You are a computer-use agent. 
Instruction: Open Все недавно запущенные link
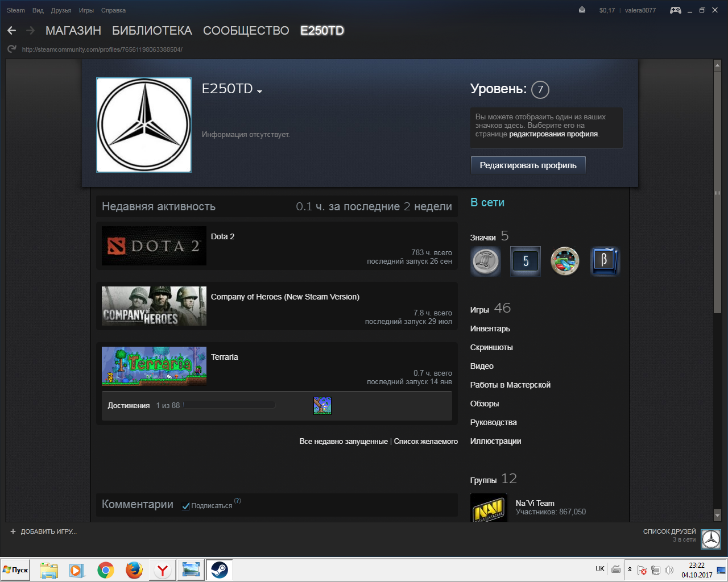(x=344, y=442)
